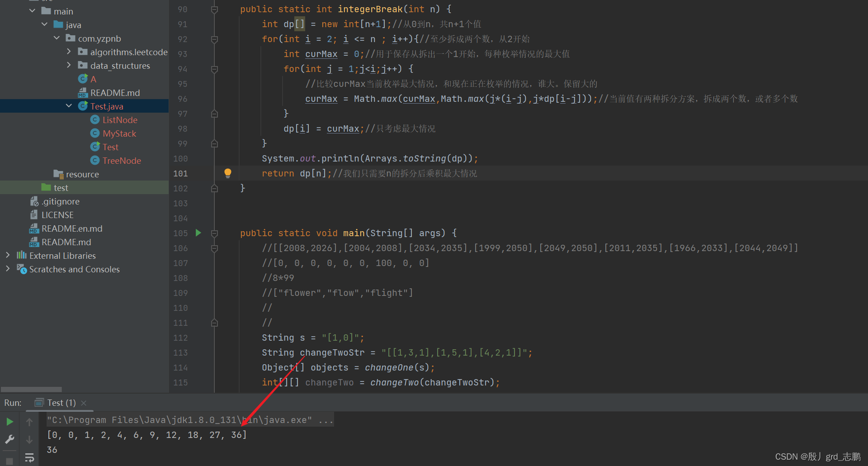Click changeTwoStr variable on line 113
Image resolution: width=868 pixels, height=466 pixels.
point(332,352)
